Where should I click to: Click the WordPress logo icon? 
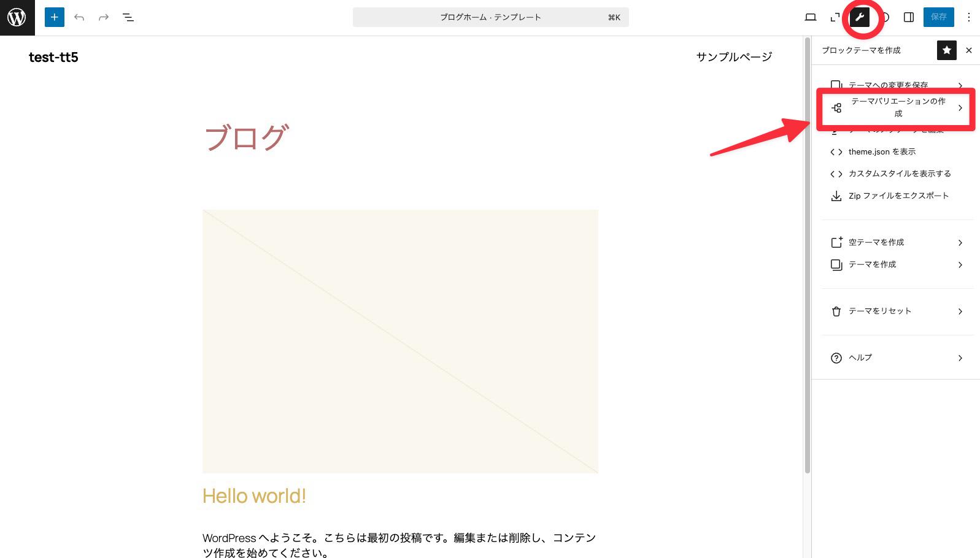[17, 17]
